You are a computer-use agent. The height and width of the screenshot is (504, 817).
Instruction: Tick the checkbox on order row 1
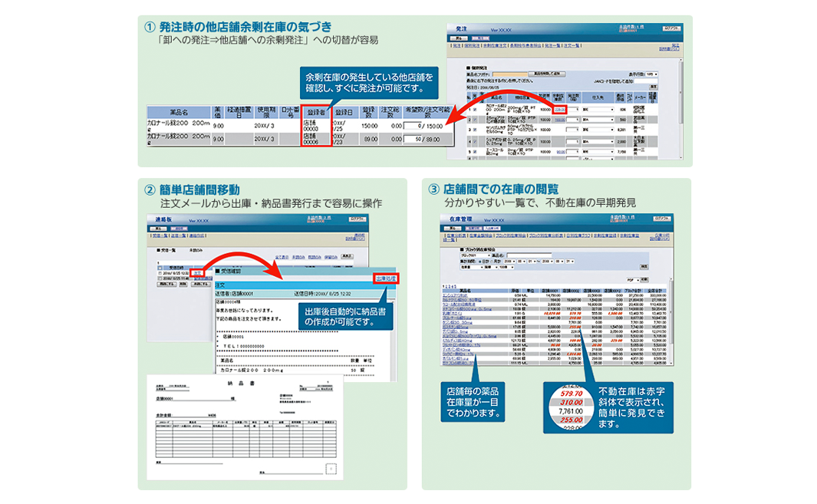pos(476,110)
